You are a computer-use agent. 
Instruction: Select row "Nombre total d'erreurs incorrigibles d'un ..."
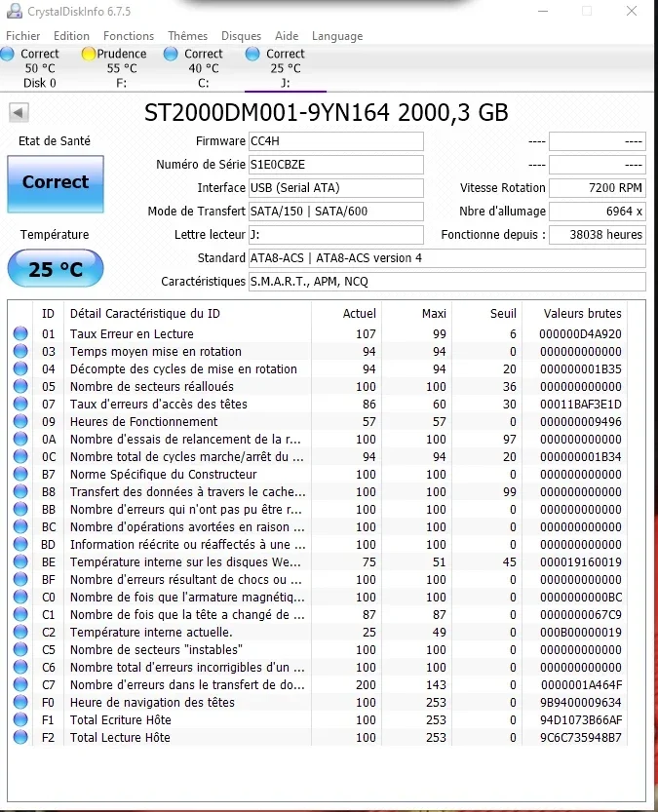click(318, 667)
